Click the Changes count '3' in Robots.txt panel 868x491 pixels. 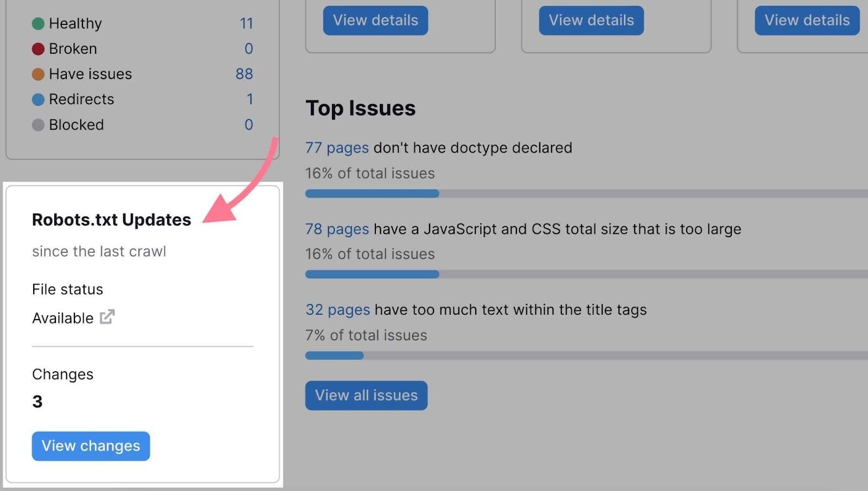click(x=37, y=401)
